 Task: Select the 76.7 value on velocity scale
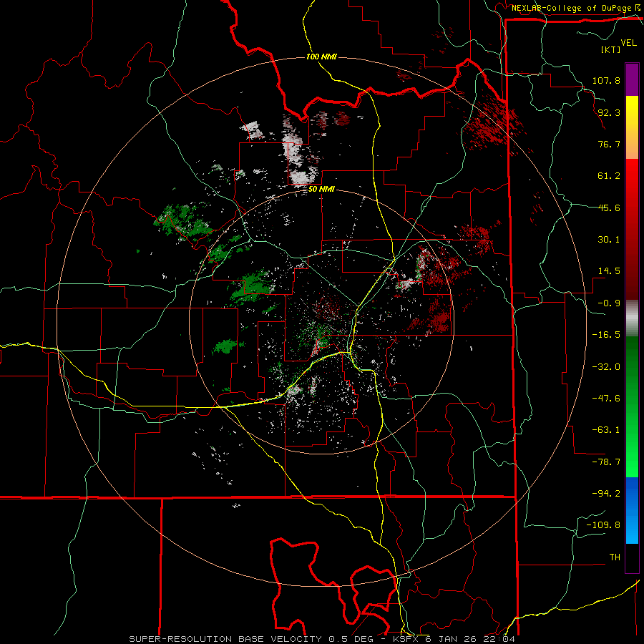pos(609,144)
